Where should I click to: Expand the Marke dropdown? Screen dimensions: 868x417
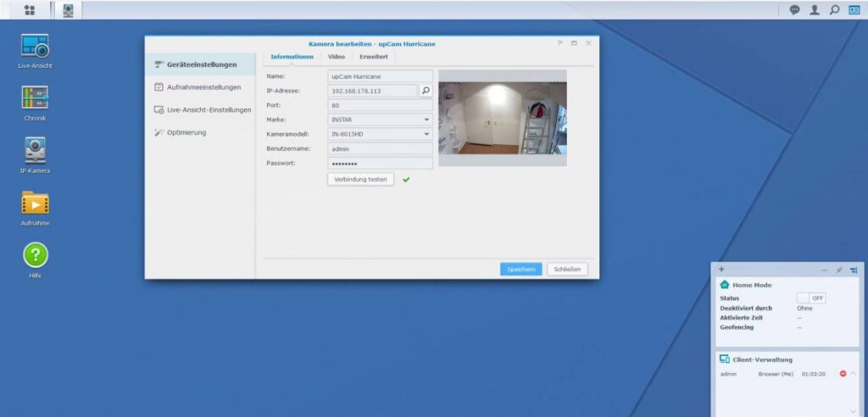click(x=427, y=120)
